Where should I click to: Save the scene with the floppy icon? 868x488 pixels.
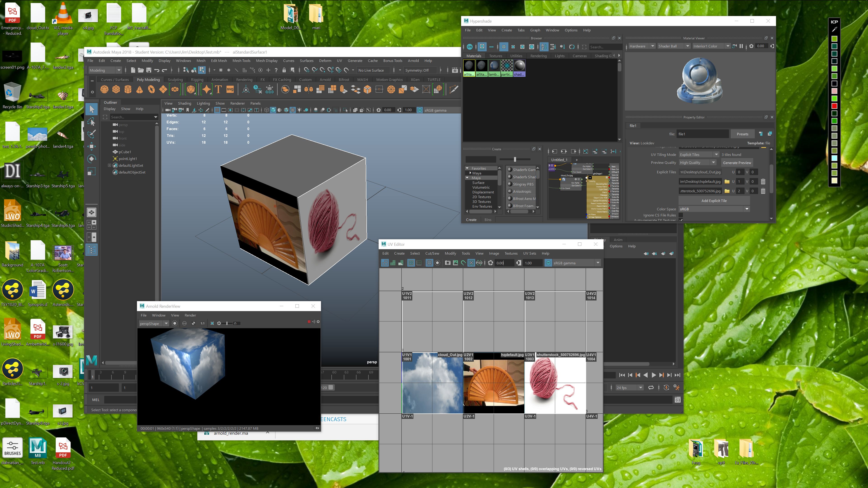149,70
